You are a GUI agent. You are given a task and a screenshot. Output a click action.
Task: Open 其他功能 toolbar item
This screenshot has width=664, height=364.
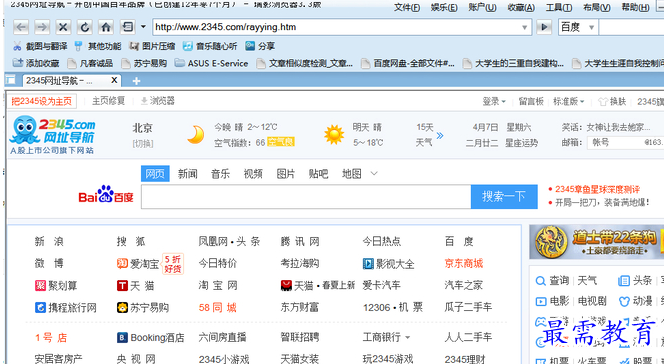pos(98,46)
